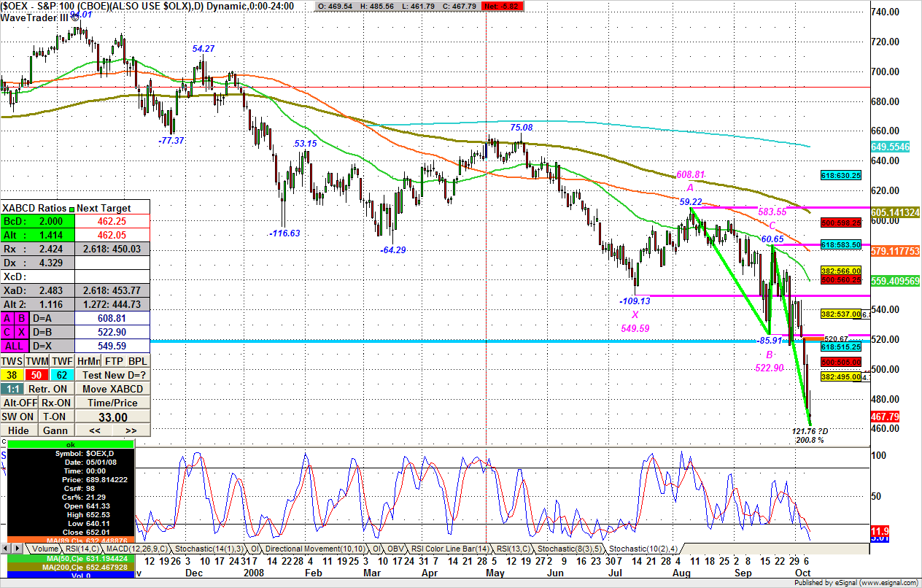Click the orange MA price label 579.117753

tap(894, 250)
